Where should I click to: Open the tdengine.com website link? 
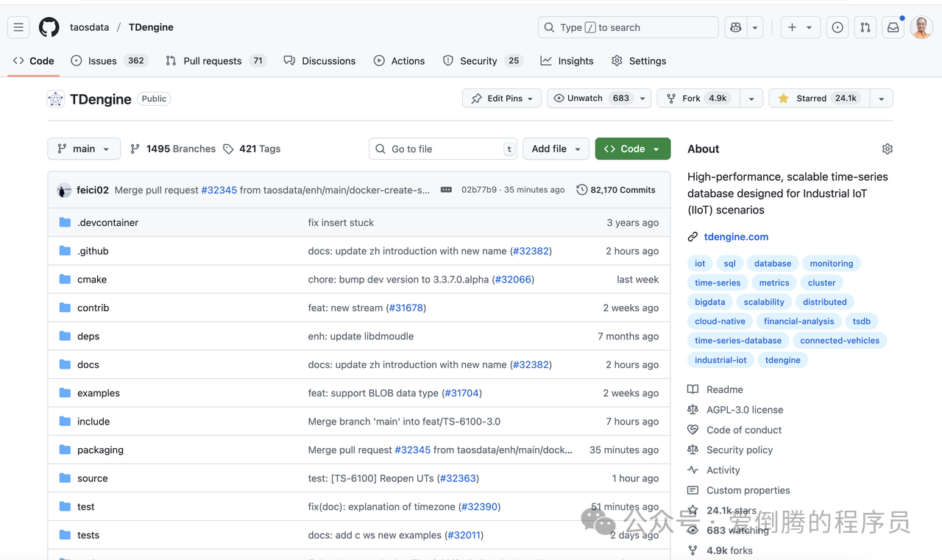736,236
